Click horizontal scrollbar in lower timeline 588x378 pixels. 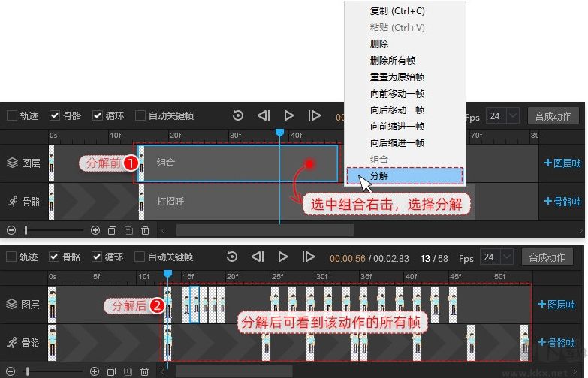(234, 371)
